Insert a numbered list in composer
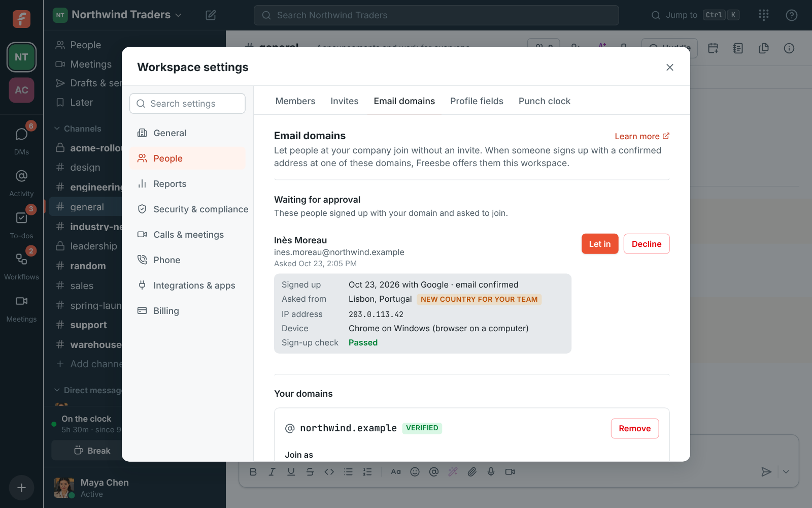 (x=367, y=472)
